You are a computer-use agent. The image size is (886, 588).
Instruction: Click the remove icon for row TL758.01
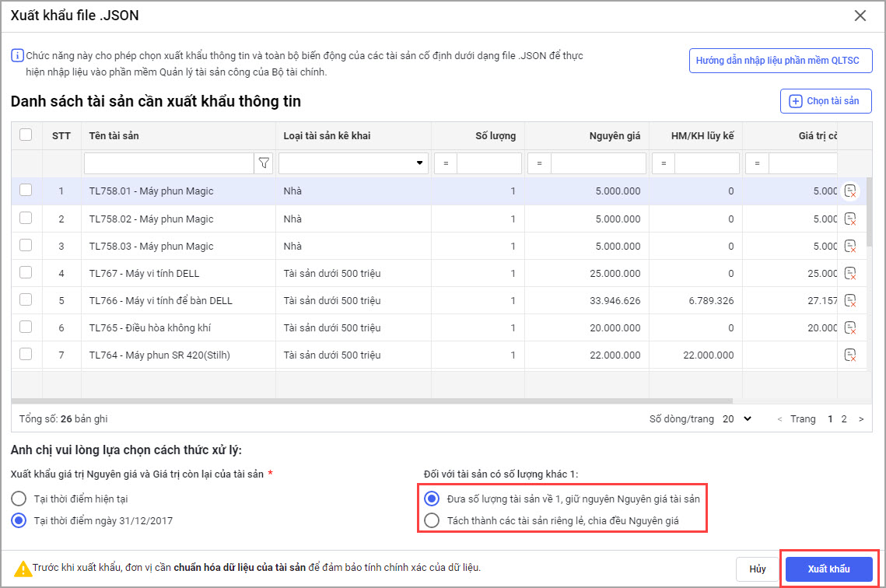pyautogui.click(x=850, y=191)
